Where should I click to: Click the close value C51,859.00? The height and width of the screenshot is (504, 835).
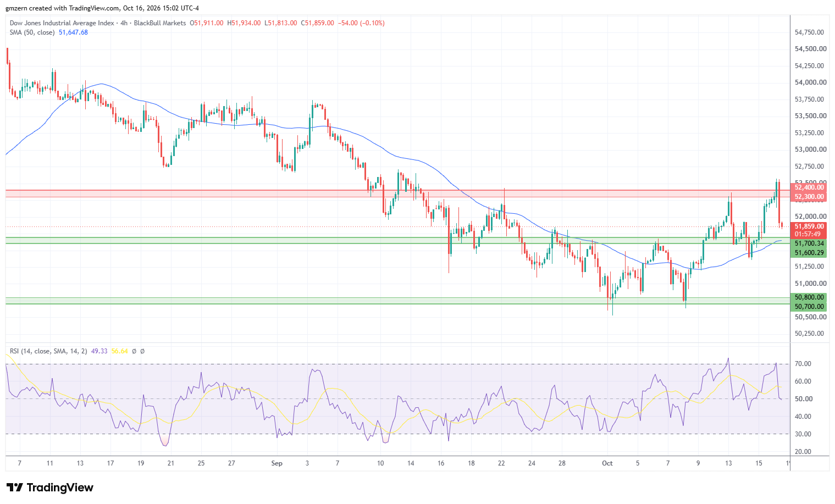(317, 23)
